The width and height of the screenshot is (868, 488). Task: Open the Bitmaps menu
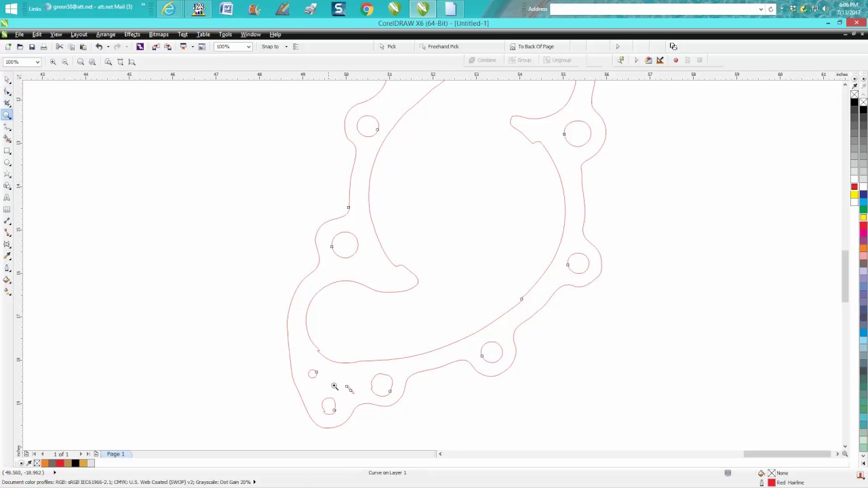tap(158, 35)
